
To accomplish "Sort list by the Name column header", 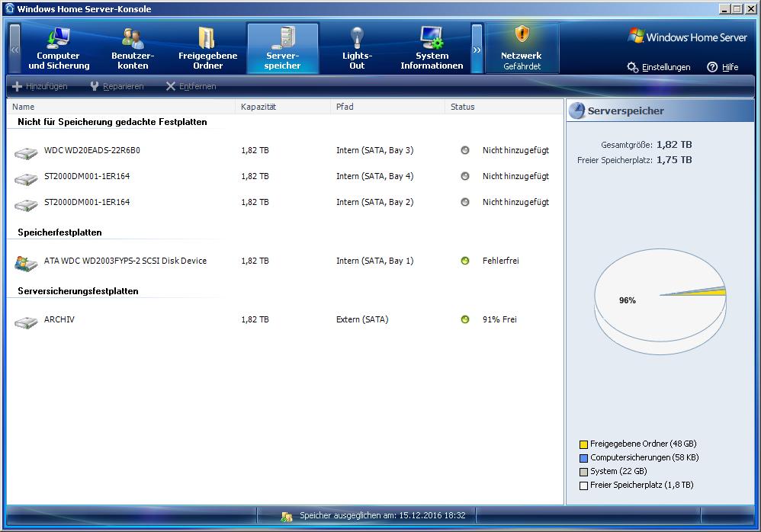I will click(x=120, y=107).
